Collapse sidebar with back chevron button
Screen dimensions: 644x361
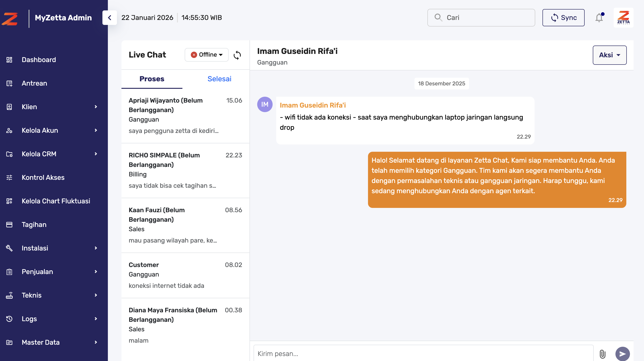(x=109, y=18)
